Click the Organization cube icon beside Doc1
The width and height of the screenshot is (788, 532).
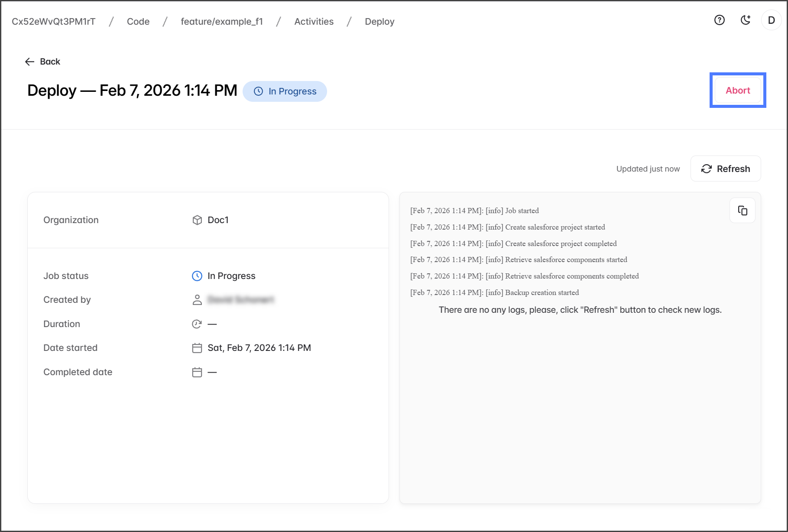(197, 220)
